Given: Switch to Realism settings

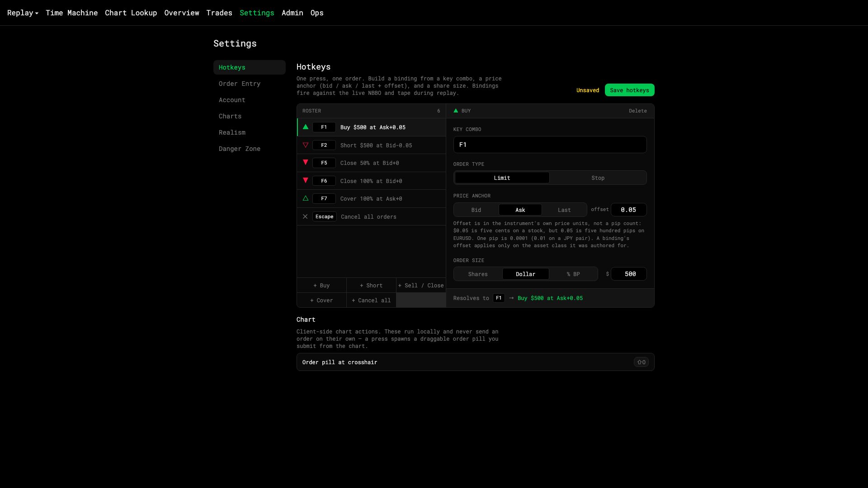Looking at the screenshot, I should [250, 132].
